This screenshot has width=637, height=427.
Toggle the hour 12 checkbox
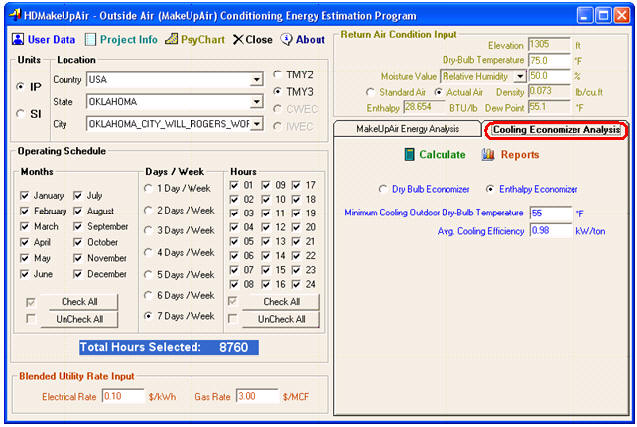point(266,227)
